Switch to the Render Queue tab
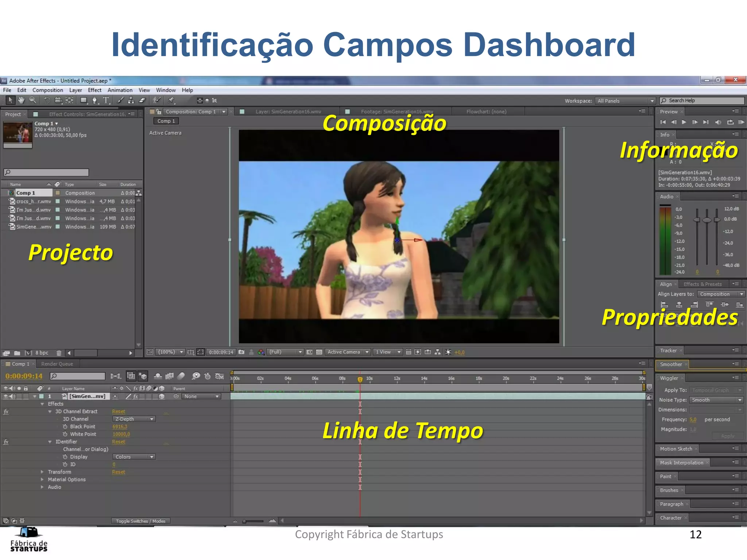 [57, 364]
